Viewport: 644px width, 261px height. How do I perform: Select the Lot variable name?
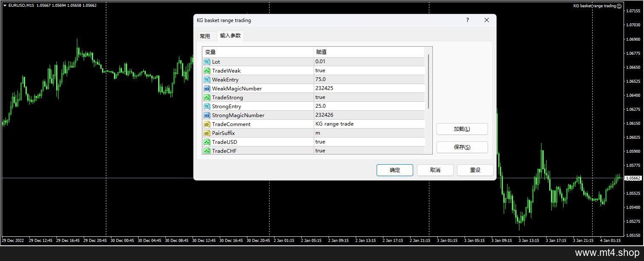pos(216,62)
